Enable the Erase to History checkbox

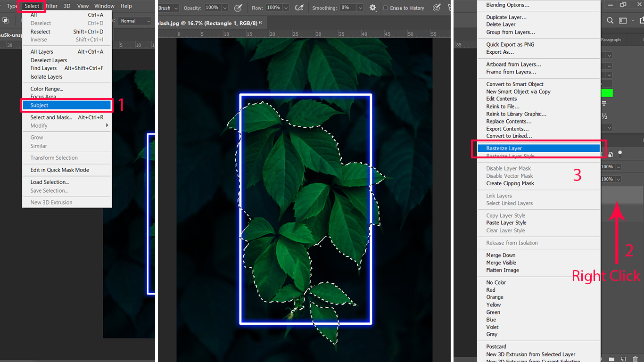386,8
